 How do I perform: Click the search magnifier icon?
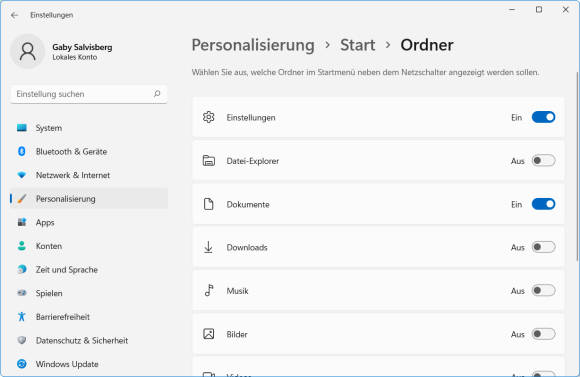coord(157,94)
